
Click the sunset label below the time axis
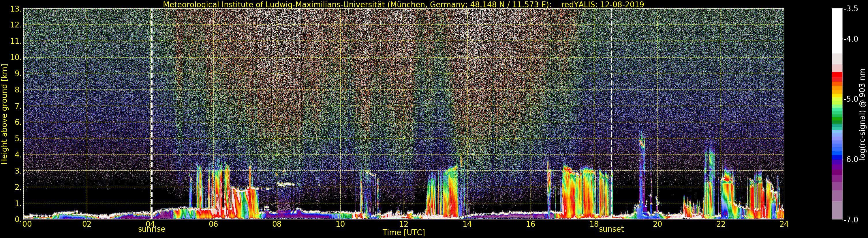[x=611, y=229]
